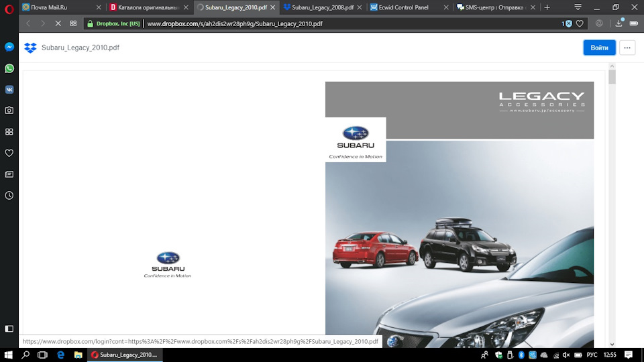Screen dimensions: 644x362
Task: Add page to bookmarks with address bar heart
Action: [580, 24]
